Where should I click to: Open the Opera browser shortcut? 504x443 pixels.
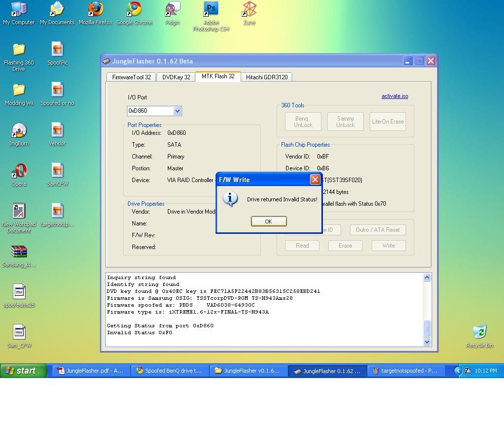(19, 171)
